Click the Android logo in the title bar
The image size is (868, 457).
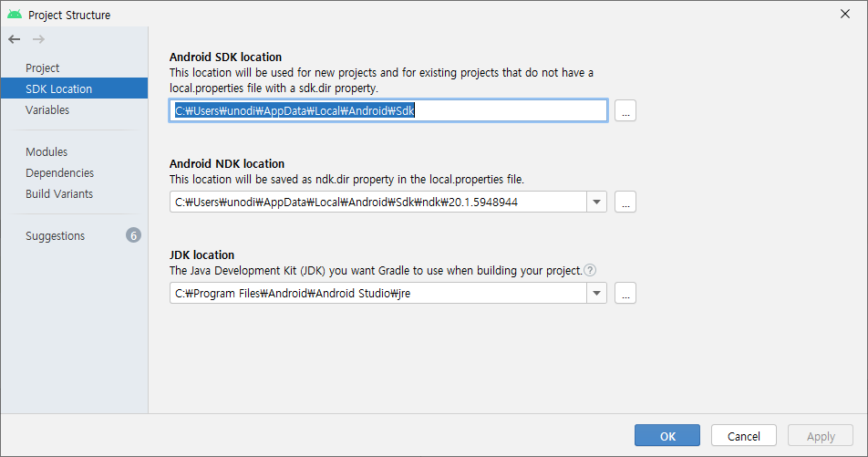tap(15, 15)
